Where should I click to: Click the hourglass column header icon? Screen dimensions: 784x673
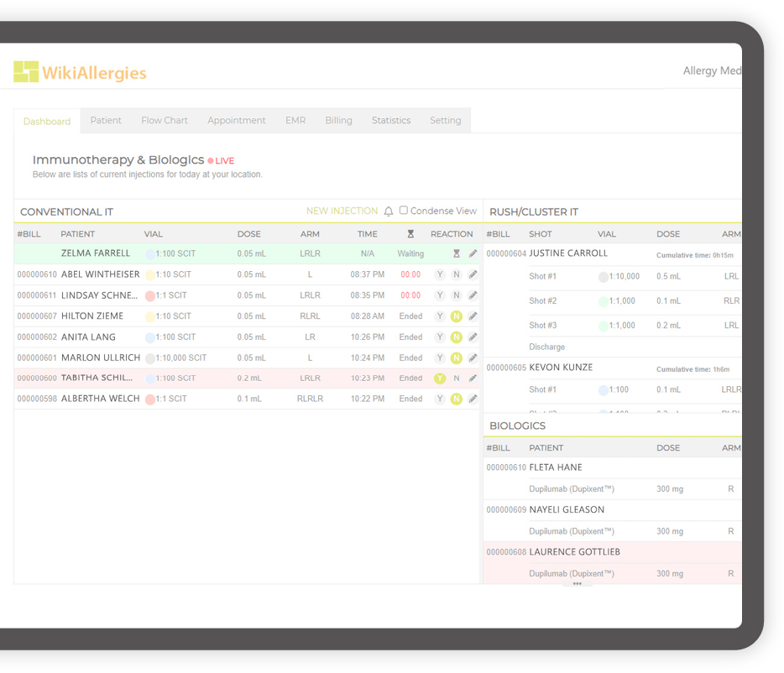[x=410, y=234]
